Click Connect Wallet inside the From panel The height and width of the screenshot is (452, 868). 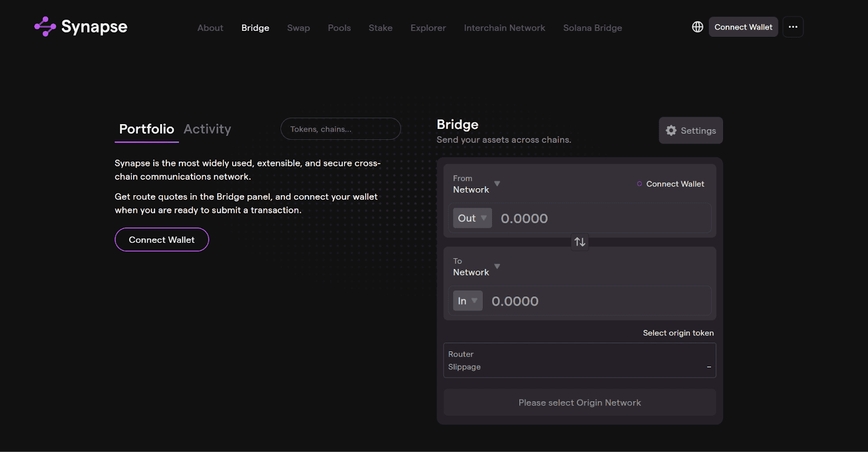point(671,184)
